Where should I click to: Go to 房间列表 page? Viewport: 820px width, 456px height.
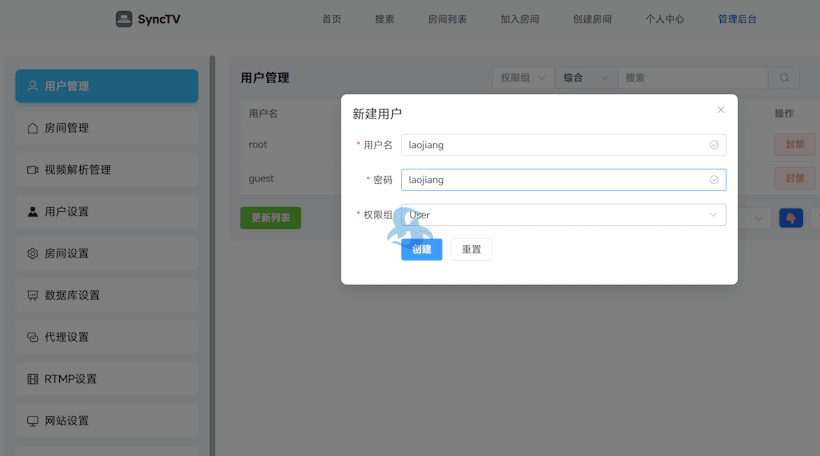click(447, 19)
